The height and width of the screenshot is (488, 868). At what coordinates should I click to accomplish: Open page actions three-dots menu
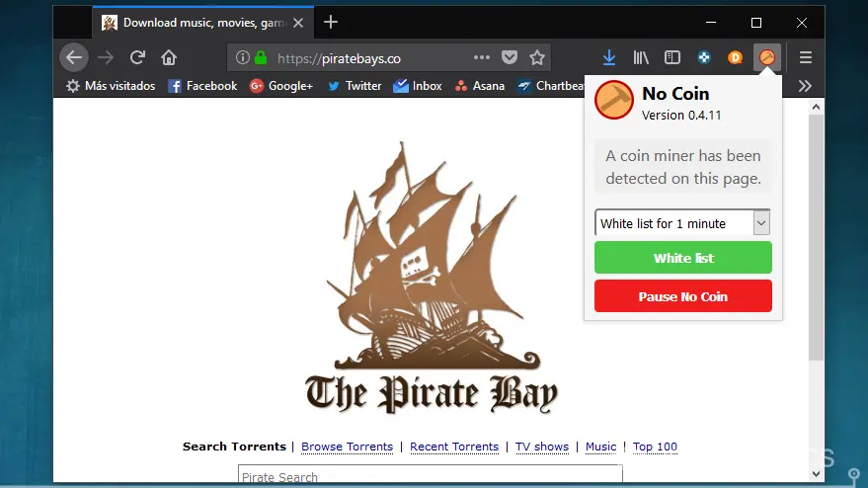coord(482,57)
